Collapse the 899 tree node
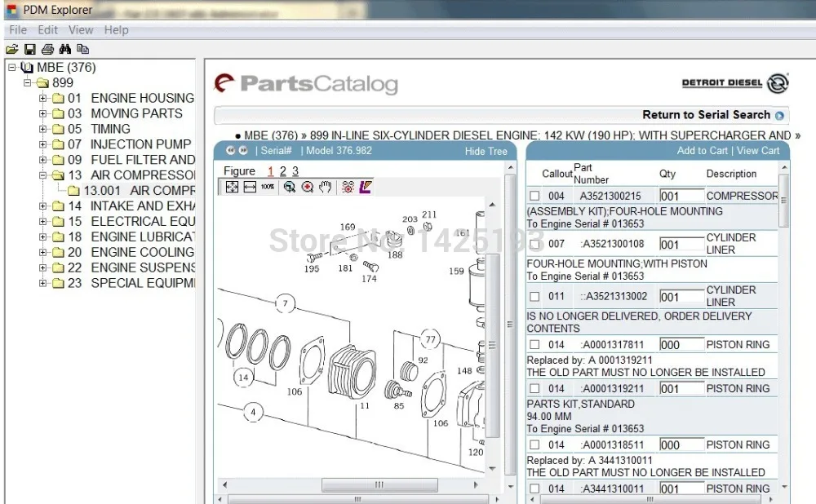816x504 pixels. 28,82
